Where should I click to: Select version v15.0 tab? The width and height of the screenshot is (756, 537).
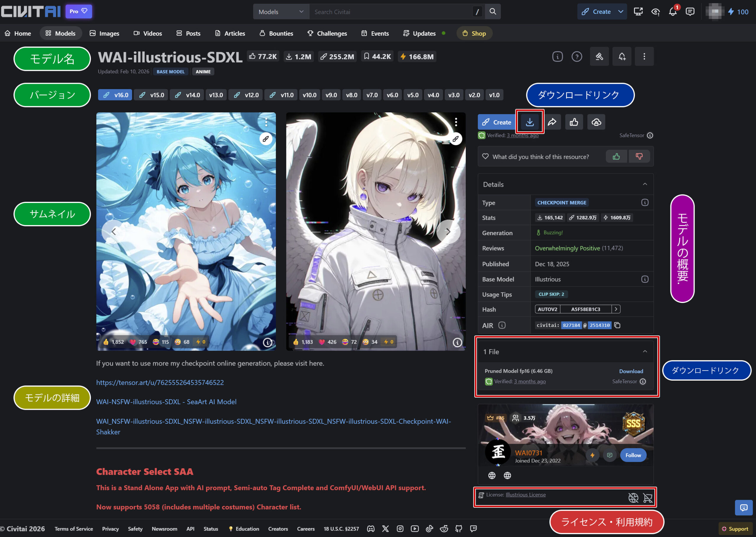(x=152, y=95)
